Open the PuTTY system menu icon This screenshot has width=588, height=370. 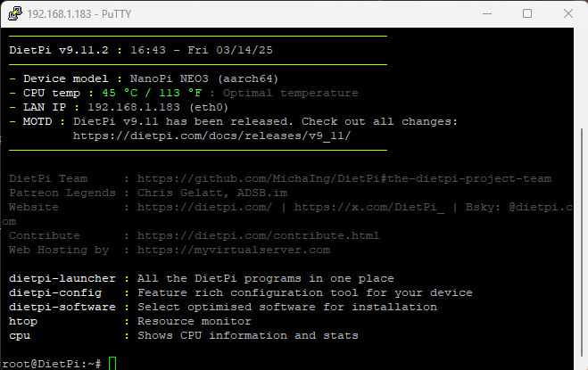(x=15, y=13)
